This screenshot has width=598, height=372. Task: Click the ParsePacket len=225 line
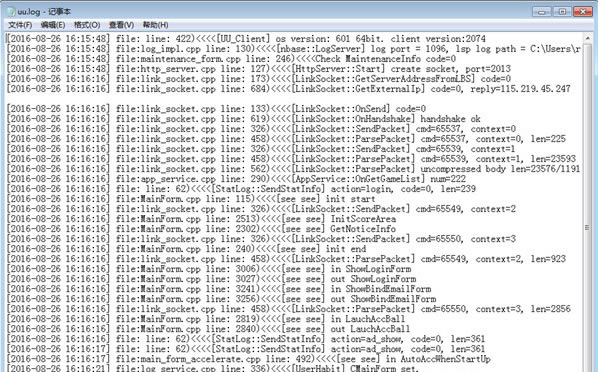pyautogui.click(x=286, y=139)
